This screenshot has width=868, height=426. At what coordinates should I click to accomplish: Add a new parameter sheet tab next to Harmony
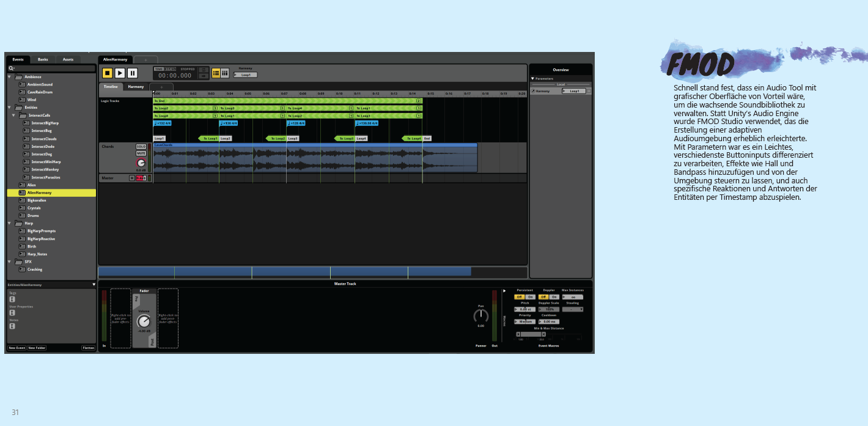pyautogui.click(x=161, y=87)
